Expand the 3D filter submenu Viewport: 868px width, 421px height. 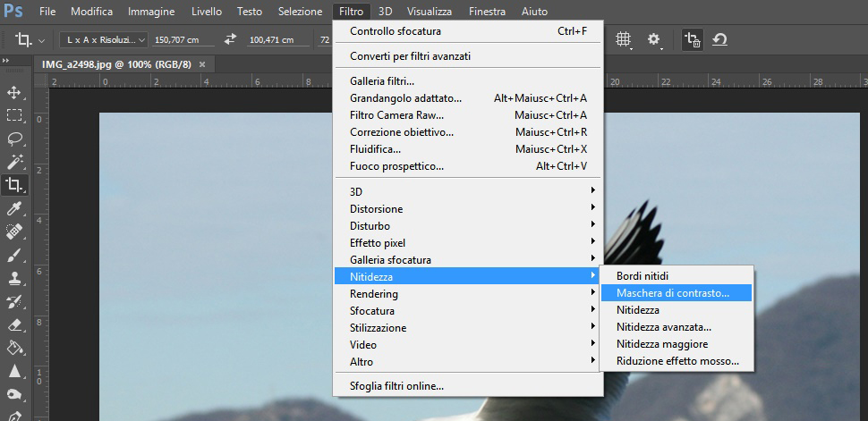click(x=468, y=192)
